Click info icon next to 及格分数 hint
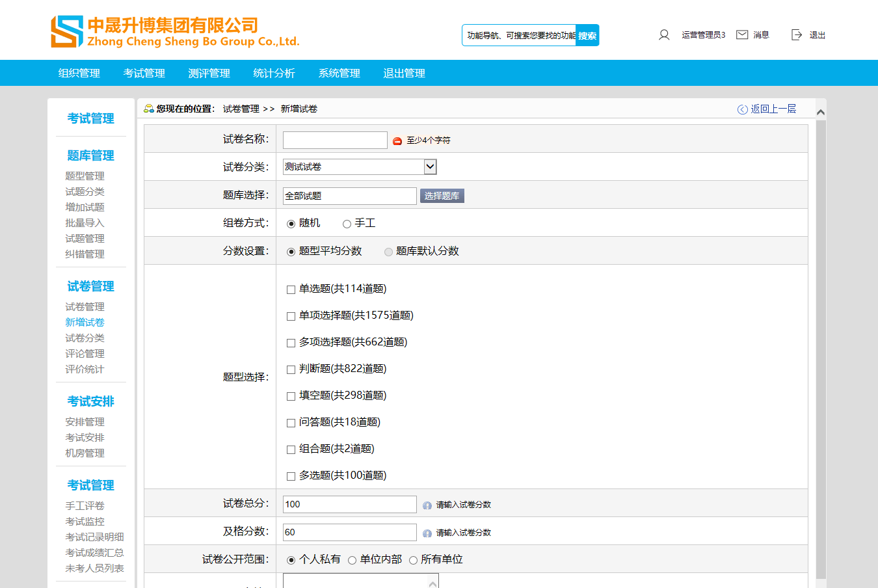The height and width of the screenshot is (588, 878). tap(427, 533)
